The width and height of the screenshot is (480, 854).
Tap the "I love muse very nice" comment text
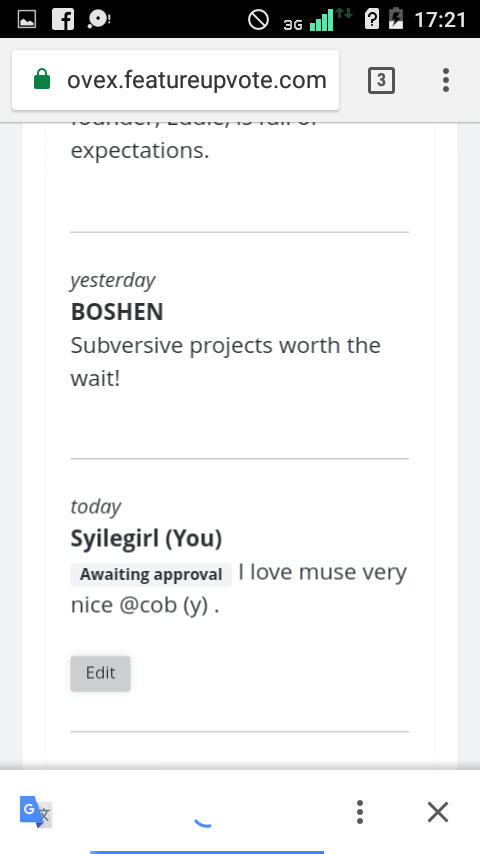click(239, 588)
